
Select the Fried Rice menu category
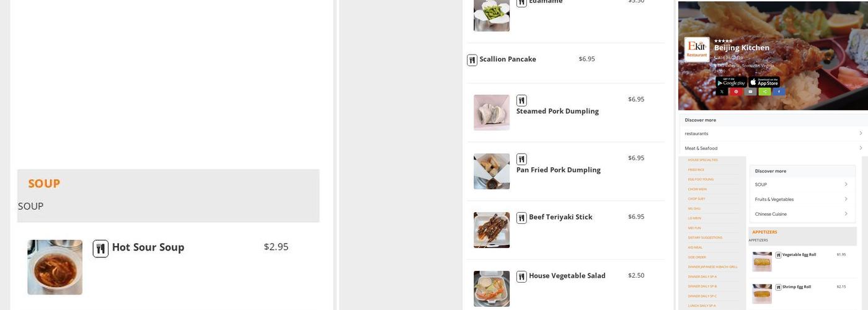pos(696,169)
